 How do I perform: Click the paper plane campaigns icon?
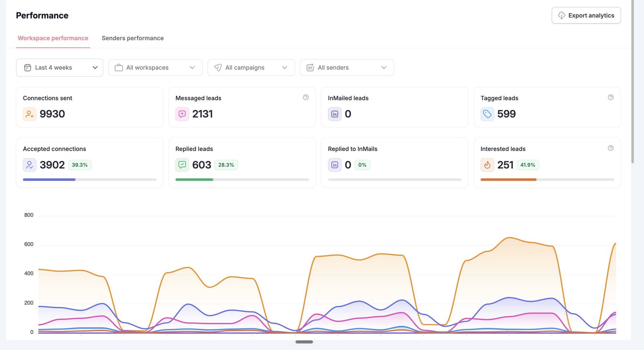[x=218, y=68]
